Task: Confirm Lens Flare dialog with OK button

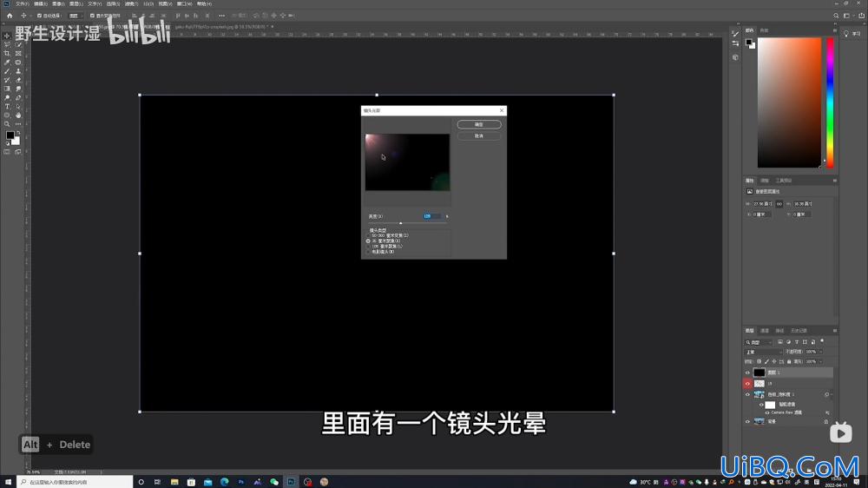Action: point(479,125)
